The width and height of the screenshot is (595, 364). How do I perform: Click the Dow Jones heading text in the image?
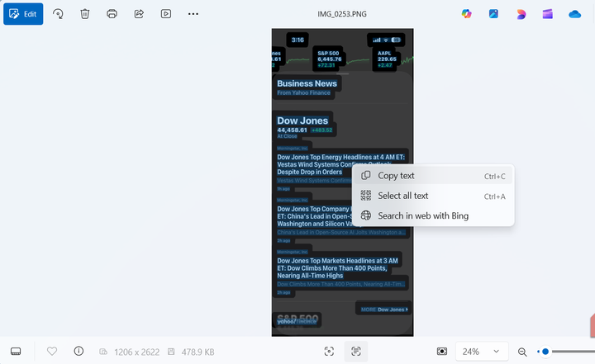coord(302,121)
